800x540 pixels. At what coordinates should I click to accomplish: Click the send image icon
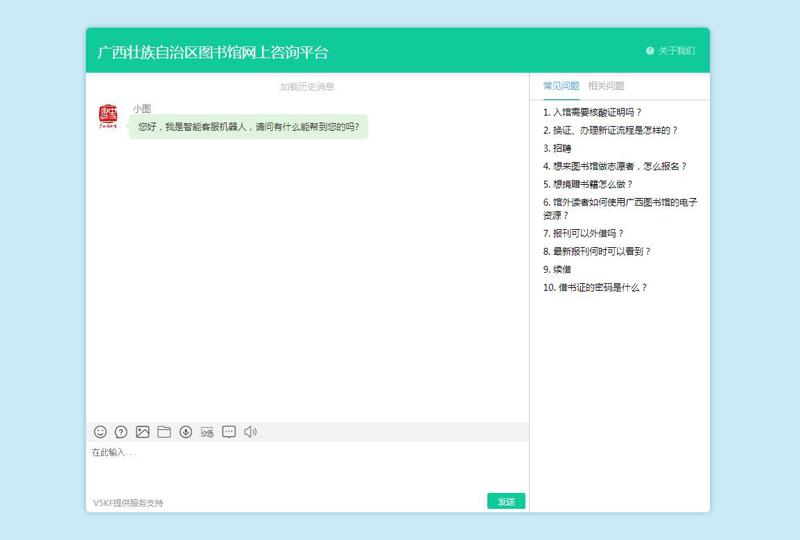click(x=142, y=432)
